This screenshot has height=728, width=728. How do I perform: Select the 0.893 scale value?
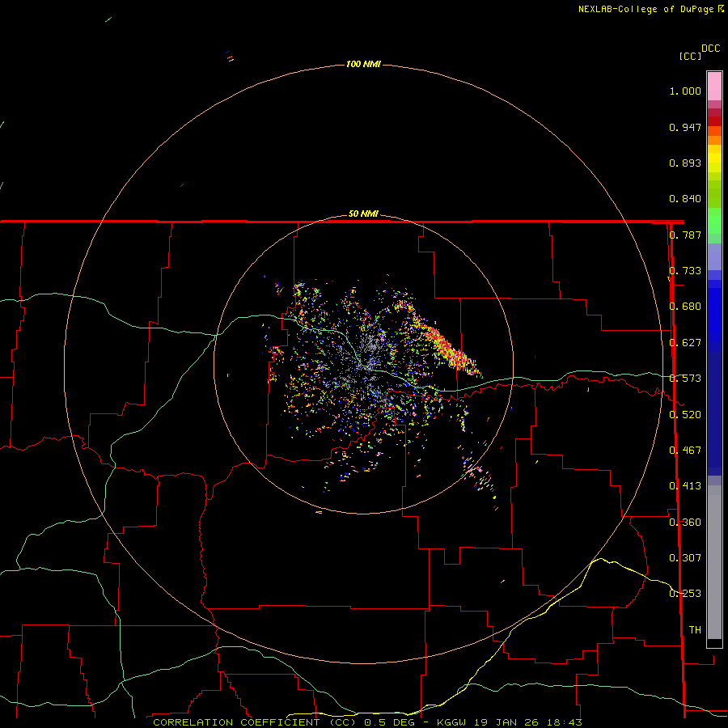(x=685, y=163)
